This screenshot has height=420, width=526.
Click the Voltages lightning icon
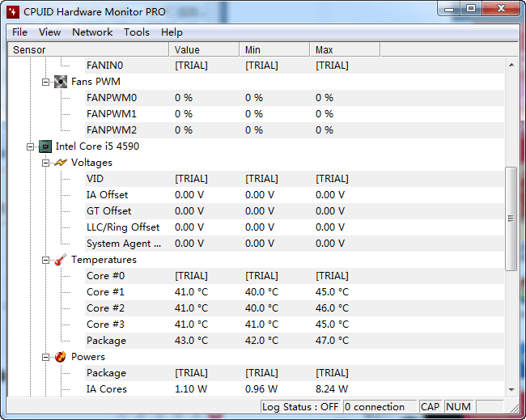[61, 163]
